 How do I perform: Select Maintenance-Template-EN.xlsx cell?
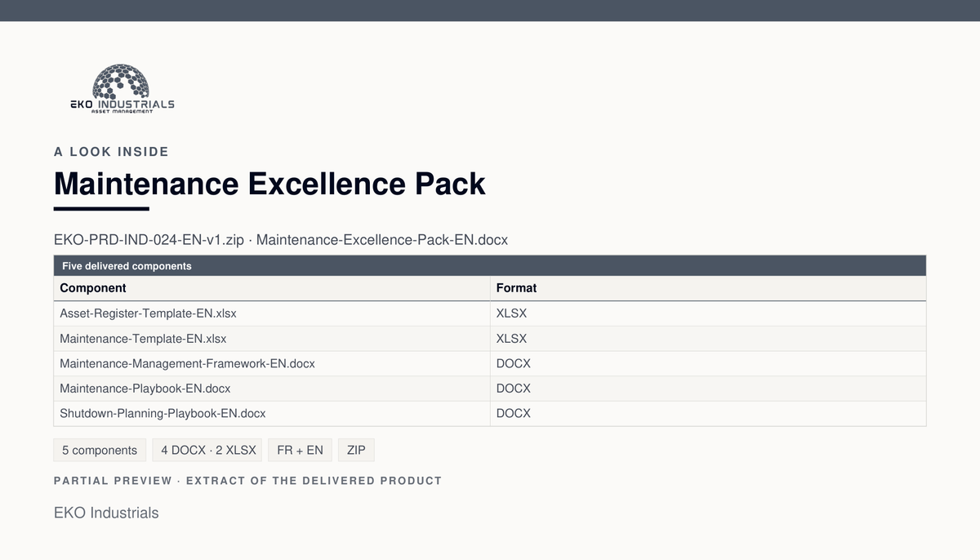pos(272,339)
